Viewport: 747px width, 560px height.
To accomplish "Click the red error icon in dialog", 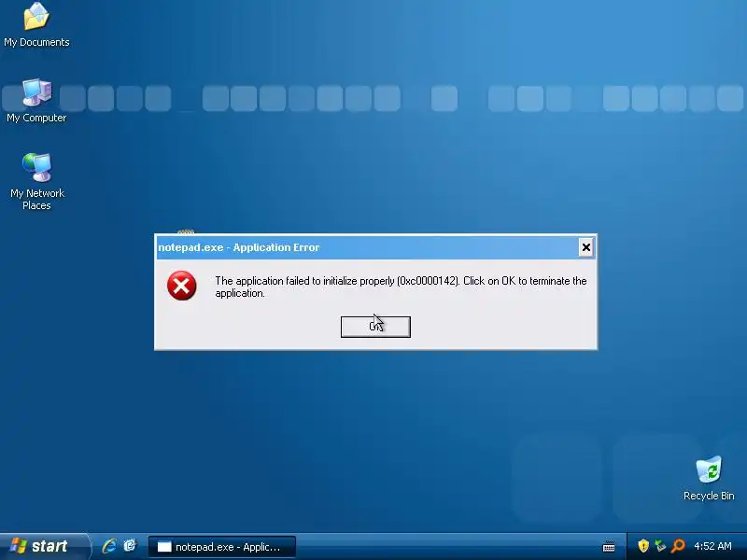I will coord(181,286).
